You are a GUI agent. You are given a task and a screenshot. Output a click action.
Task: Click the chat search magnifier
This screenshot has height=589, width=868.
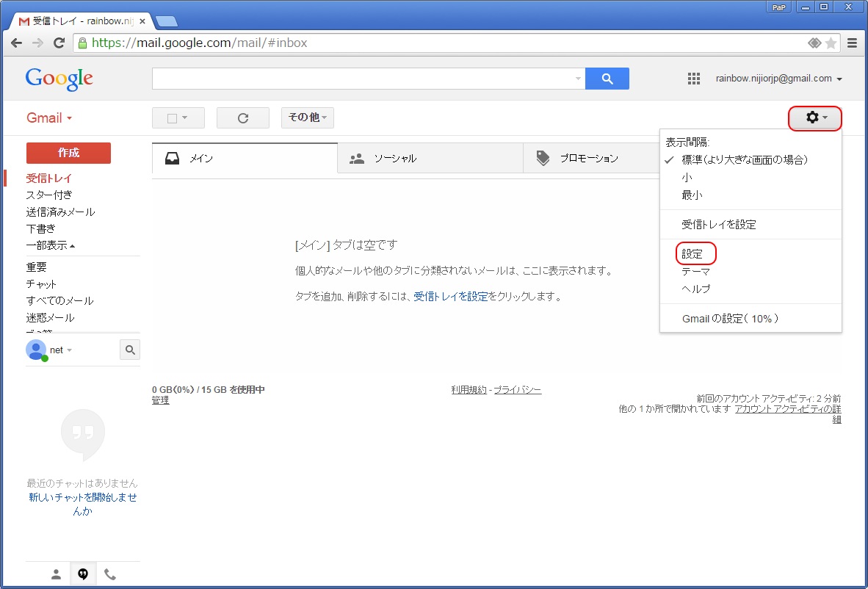(x=130, y=350)
